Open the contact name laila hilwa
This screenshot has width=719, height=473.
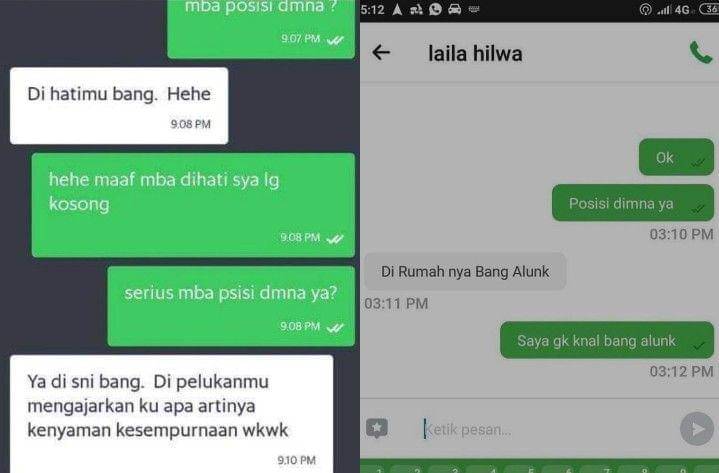point(475,53)
